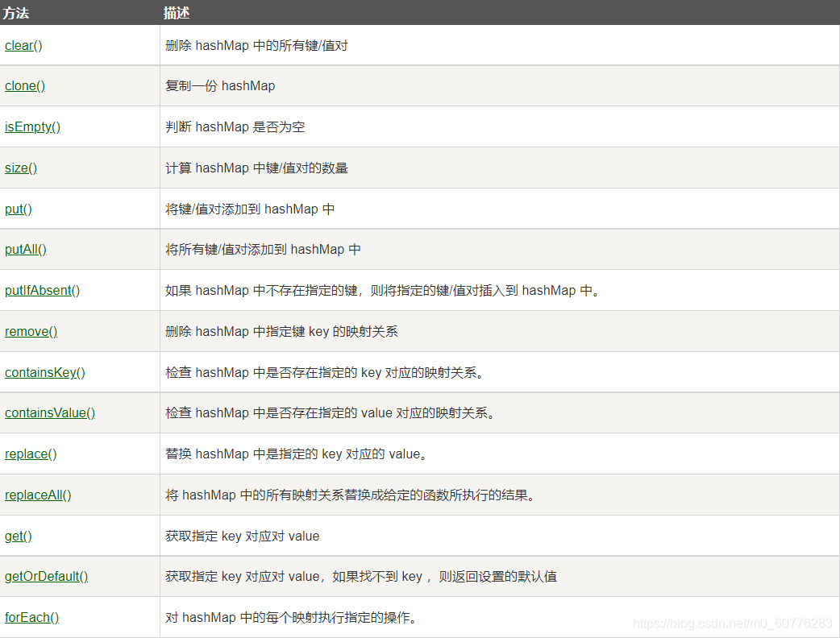
Task: Follow the containsValue() link
Action: pyautogui.click(x=50, y=412)
